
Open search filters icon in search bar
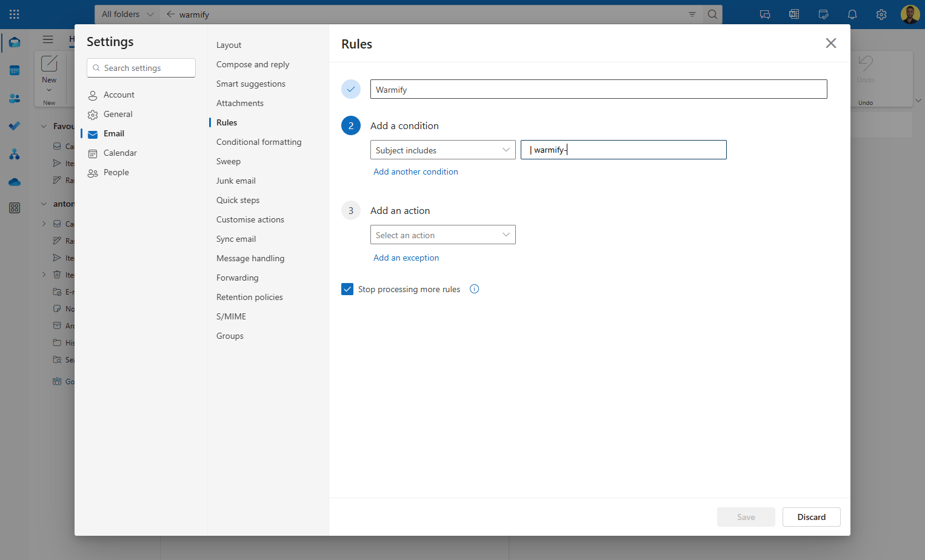[692, 14]
